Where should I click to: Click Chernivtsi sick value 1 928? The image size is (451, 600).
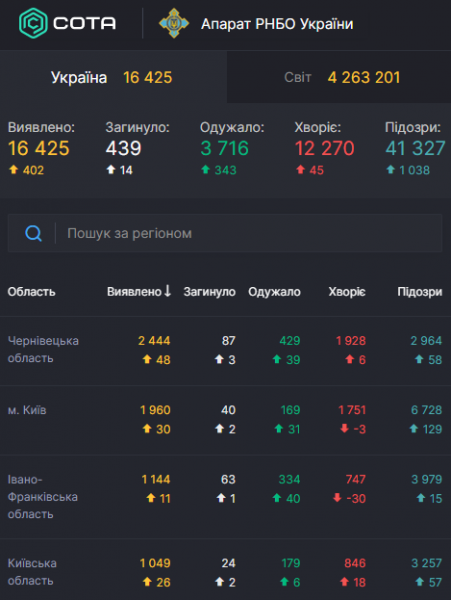pyautogui.click(x=351, y=341)
